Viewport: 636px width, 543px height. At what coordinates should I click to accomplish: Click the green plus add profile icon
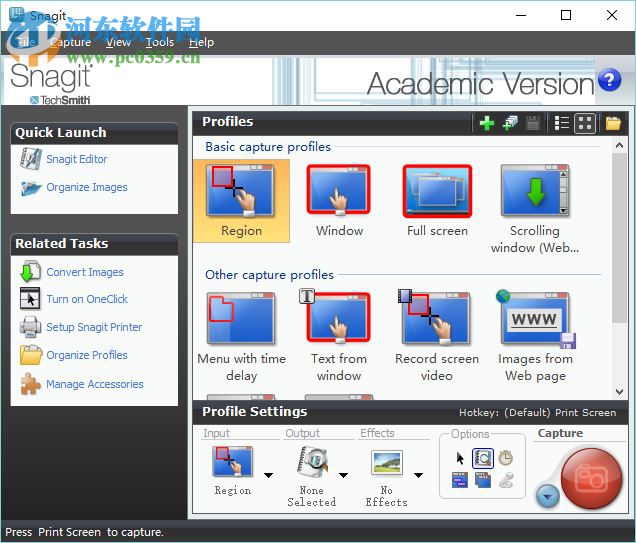(x=487, y=123)
